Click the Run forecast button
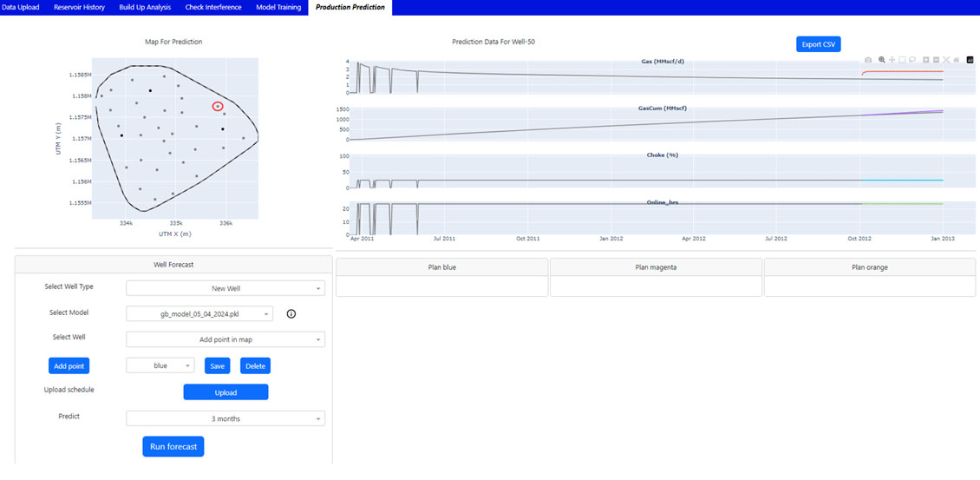Viewport: 980px width, 480px height. [173, 446]
